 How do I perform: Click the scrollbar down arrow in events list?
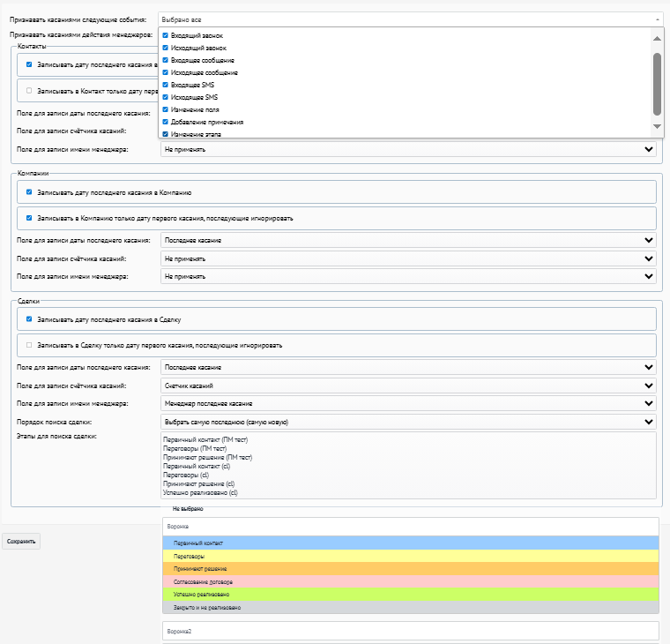[657, 126]
